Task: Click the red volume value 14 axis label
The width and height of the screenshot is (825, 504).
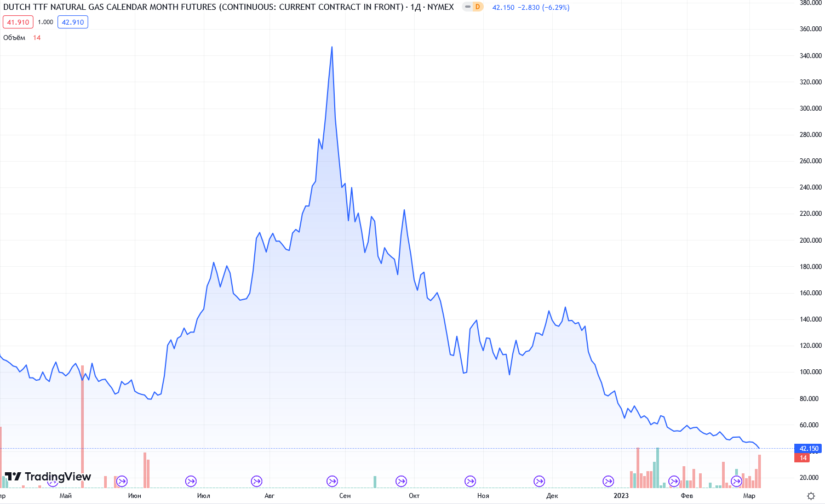Action: 803,458
